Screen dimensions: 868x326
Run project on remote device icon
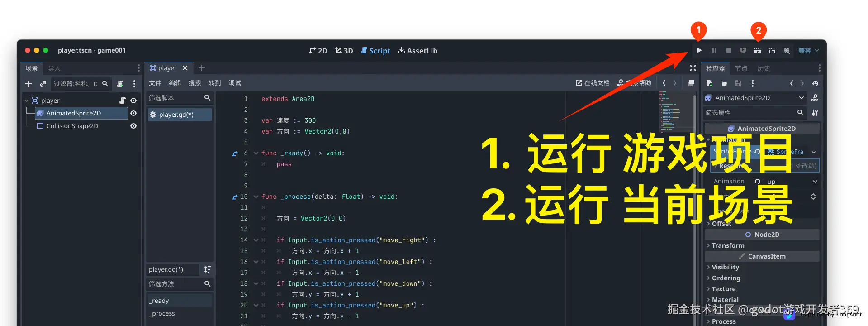[743, 51]
